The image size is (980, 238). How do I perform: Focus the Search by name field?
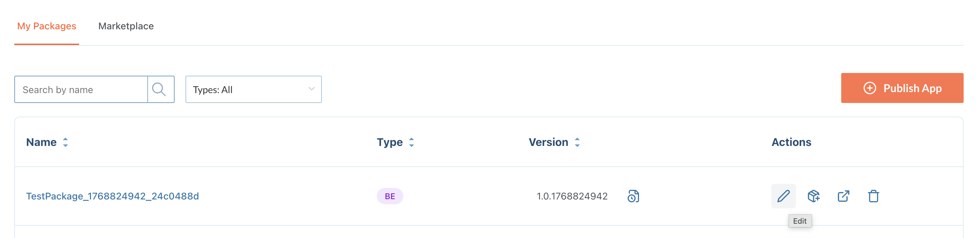click(x=81, y=89)
